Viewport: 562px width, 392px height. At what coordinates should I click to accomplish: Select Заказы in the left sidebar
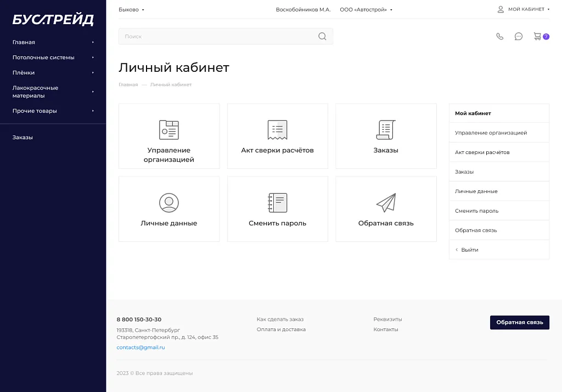[23, 138]
